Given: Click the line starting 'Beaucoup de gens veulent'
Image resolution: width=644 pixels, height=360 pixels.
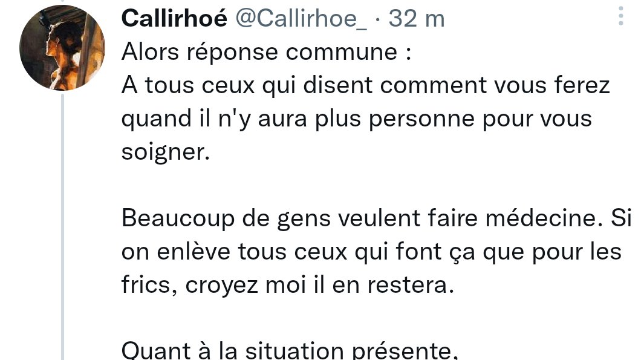Looking at the screenshot, I should pos(376,218).
